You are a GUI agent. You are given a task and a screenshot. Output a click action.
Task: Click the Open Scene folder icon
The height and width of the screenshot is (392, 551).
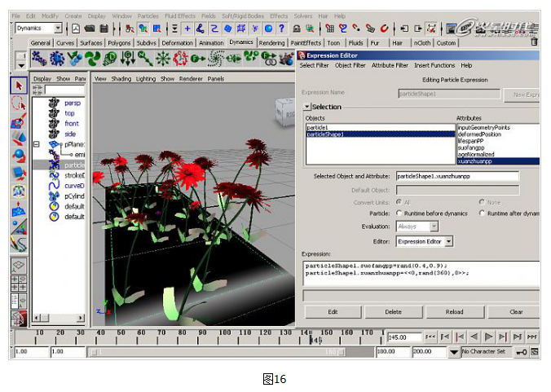click(90, 29)
